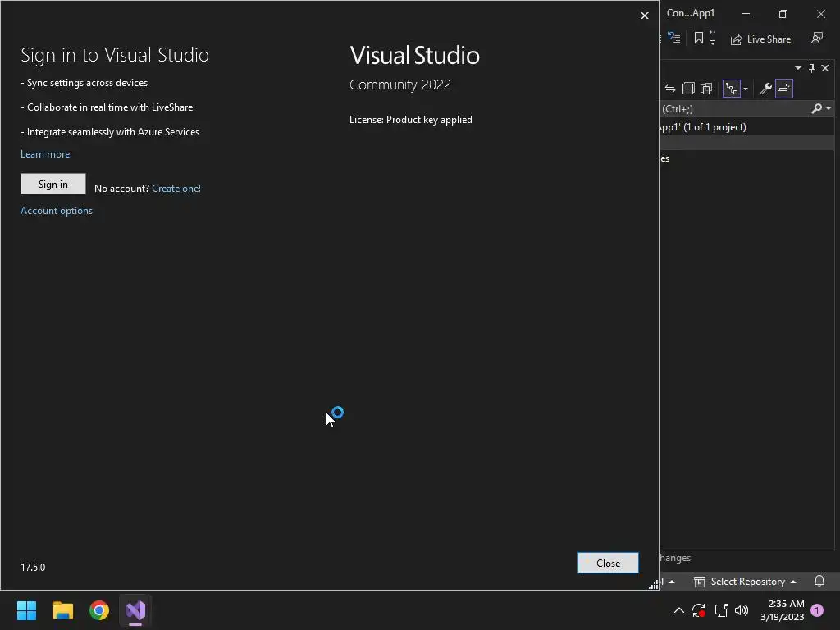Click the update sync tray icon

pyautogui.click(x=699, y=610)
